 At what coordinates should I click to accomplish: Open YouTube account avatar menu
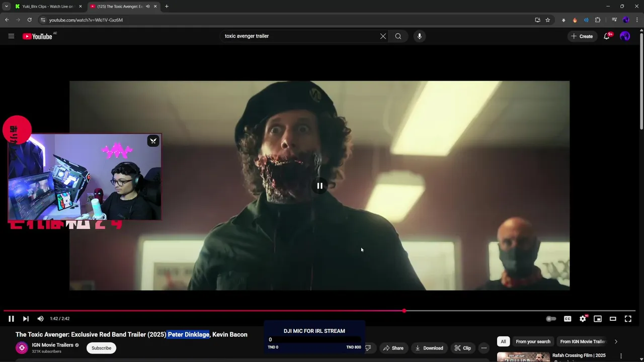tap(625, 36)
